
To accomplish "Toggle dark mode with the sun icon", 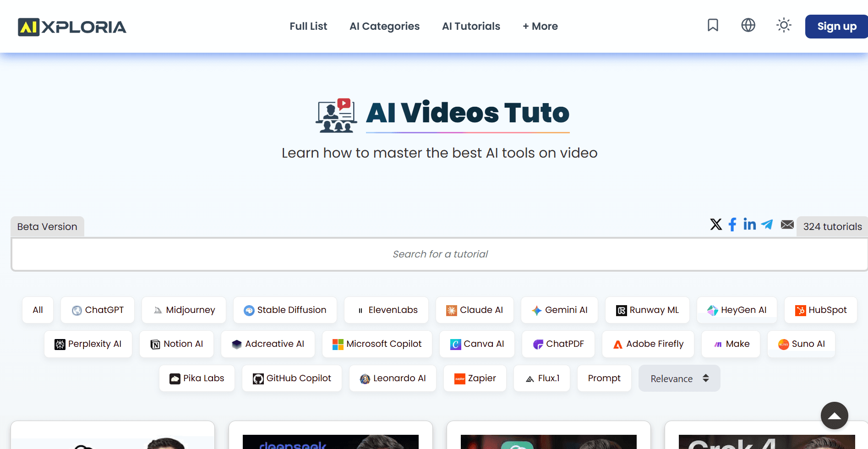I will tap(784, 26).
